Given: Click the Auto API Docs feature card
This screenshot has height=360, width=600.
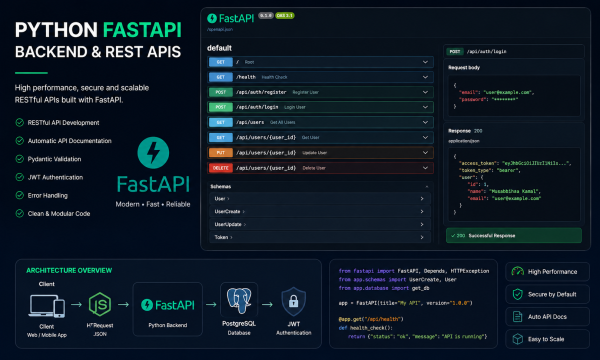Looking at the screenshot, I should click(x=547, y=317).
